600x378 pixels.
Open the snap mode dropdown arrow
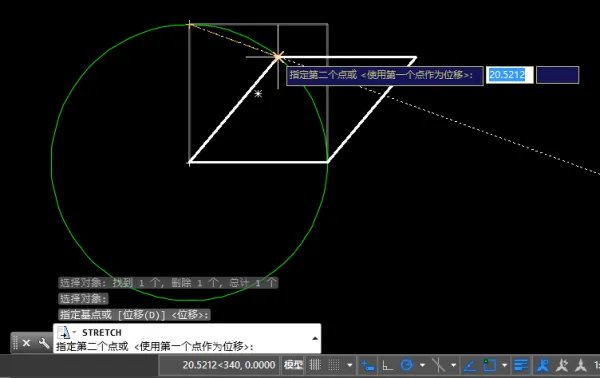tap(349, 365)
